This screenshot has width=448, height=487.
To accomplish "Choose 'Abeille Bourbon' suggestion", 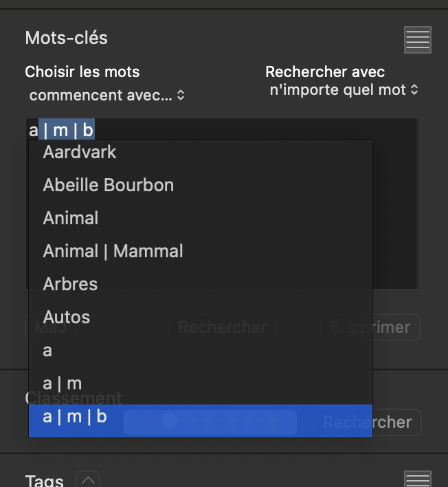I will tap(108, 185).
